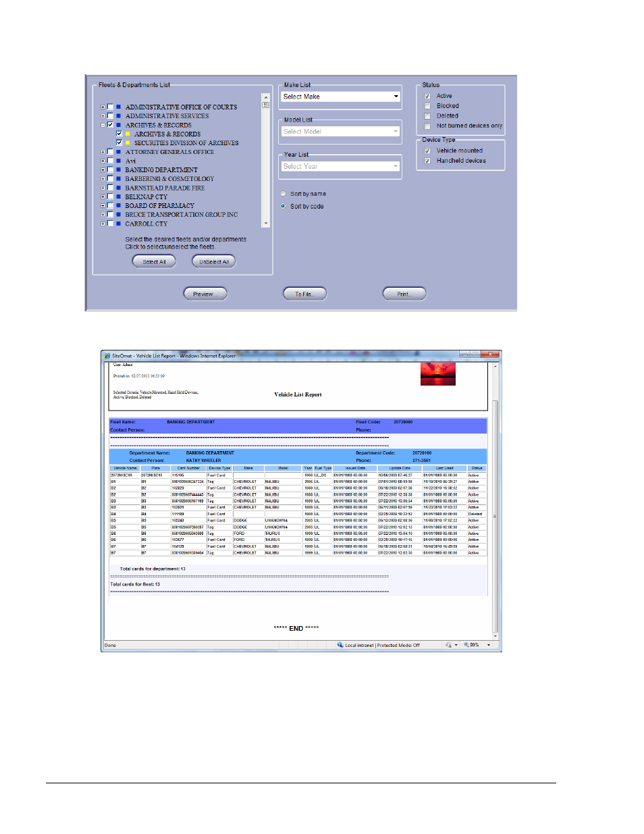Toggle the Active status checkbox

[x=427, y=96]
